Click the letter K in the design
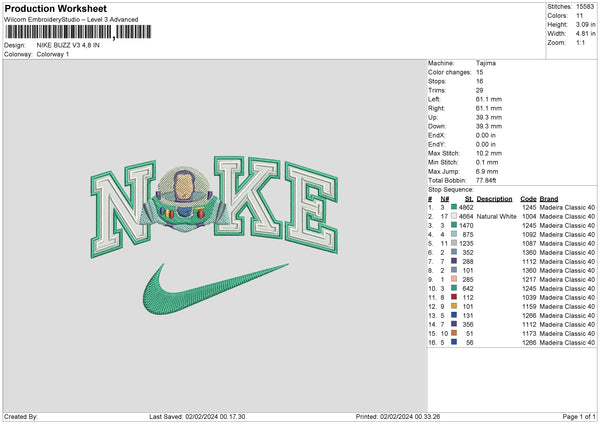 click(x=247, y=196)
